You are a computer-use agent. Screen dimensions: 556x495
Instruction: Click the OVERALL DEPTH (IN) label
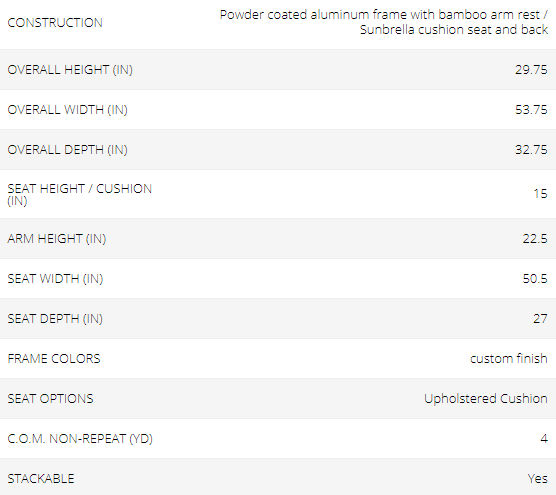click(67, 150)
